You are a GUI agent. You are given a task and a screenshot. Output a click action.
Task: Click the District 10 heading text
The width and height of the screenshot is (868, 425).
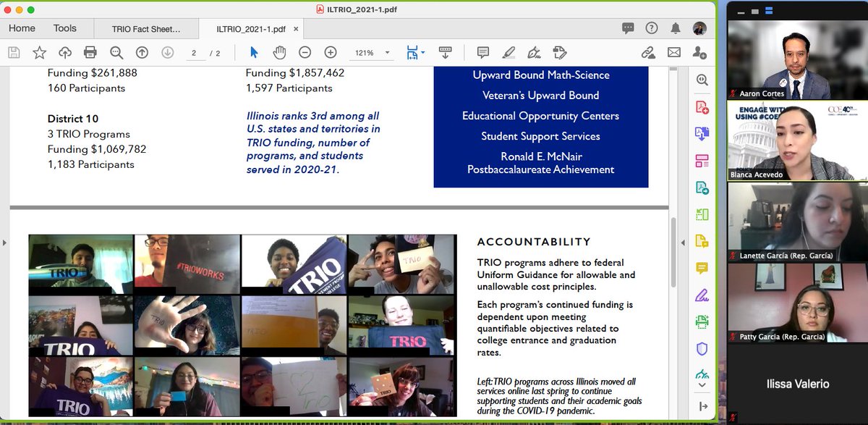click(x=73, y=119)
